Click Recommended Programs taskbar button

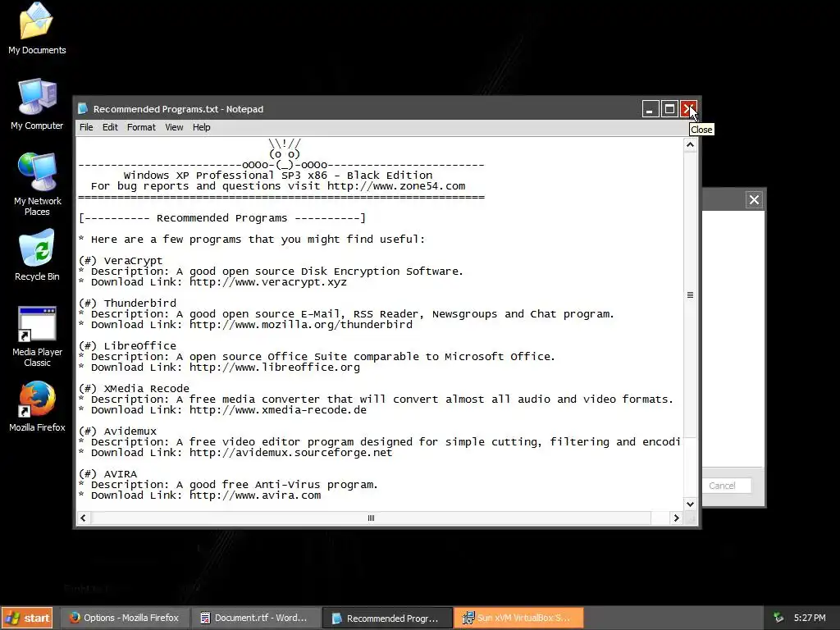click(x=388, y=618)
